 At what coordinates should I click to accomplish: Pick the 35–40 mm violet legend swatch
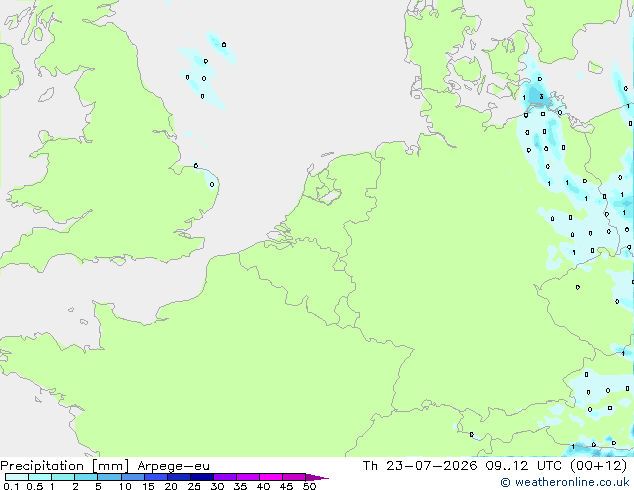(x=248, y=477)
